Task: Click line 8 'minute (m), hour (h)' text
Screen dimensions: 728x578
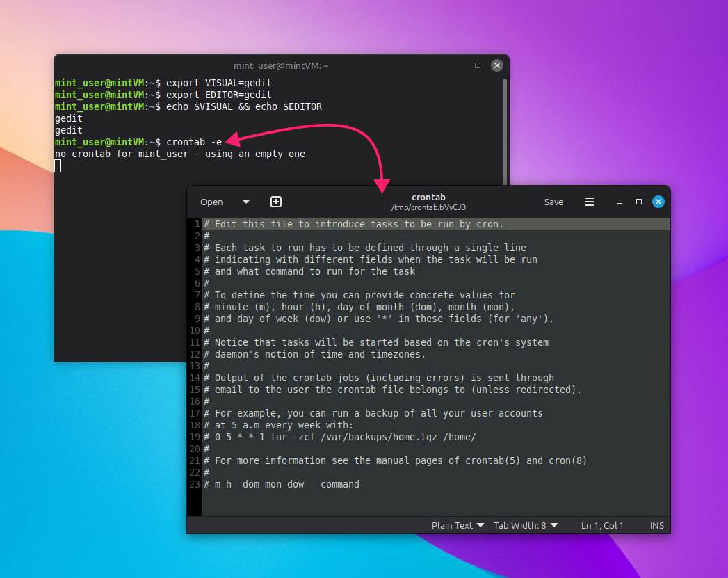Action: [x=359, y=307]
